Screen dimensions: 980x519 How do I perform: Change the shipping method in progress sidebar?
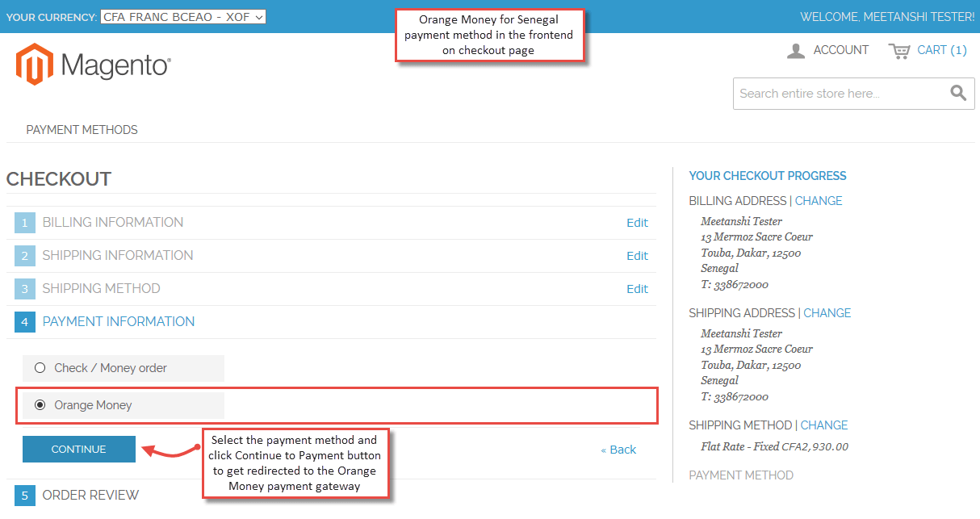click(x=824, y=425)
